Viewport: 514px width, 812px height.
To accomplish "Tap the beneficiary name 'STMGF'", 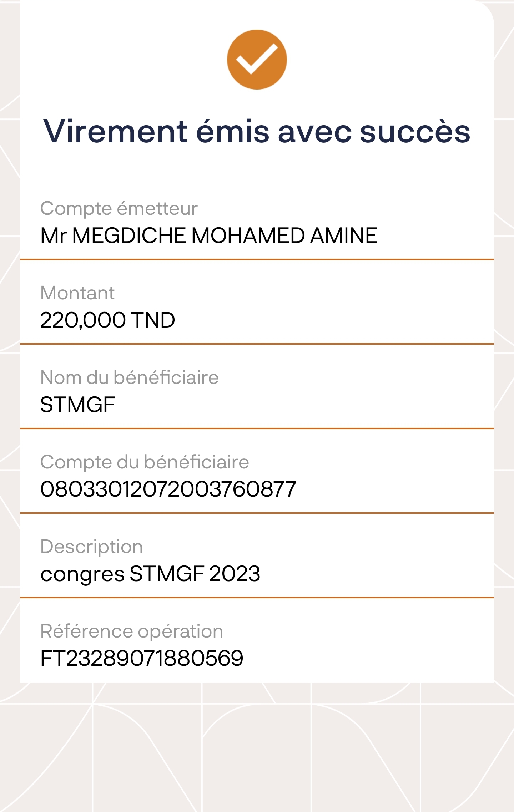I will [x=77, y=405].
